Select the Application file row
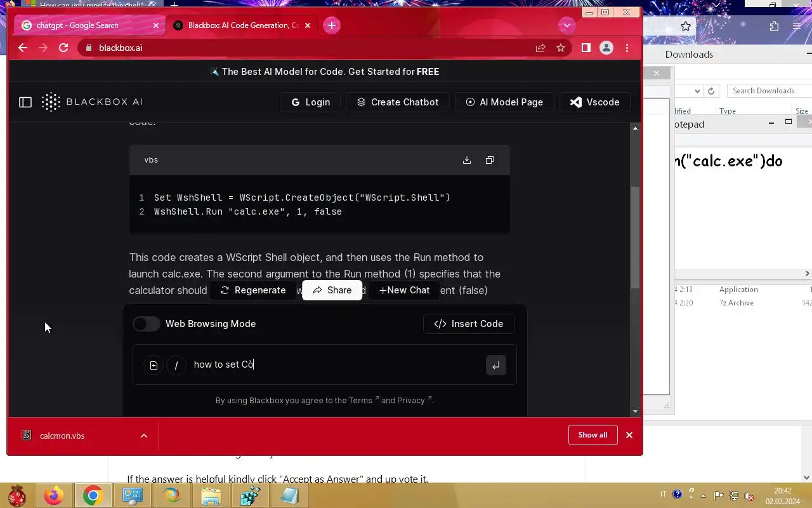 coord(743,290)
